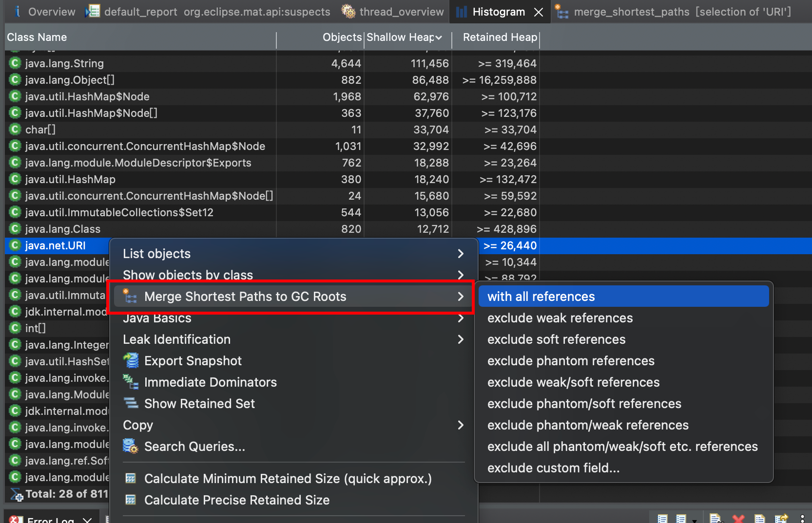
Task: Expand the List objects submenu
Action: [293, 254]
